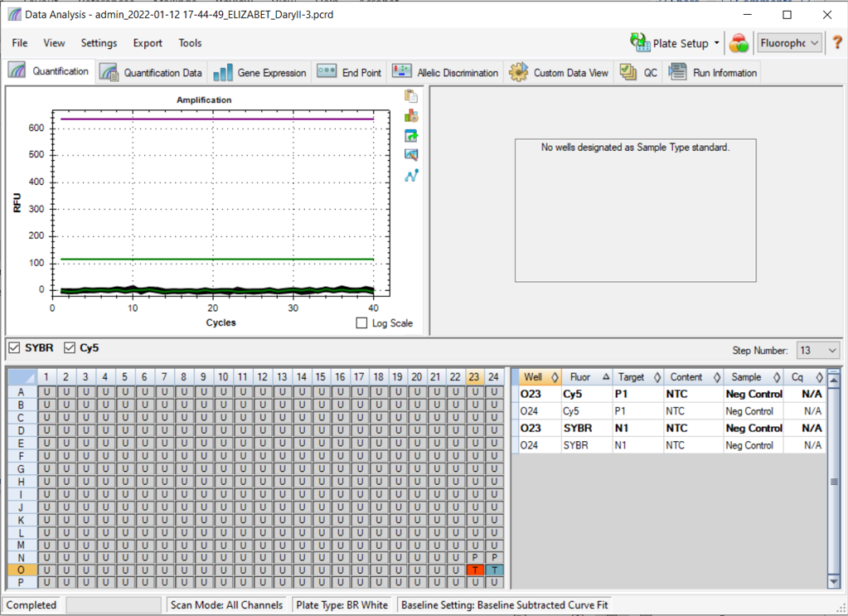Click the Plate Setup icon
The image size is (848, 616).
(x=640, y=43)
